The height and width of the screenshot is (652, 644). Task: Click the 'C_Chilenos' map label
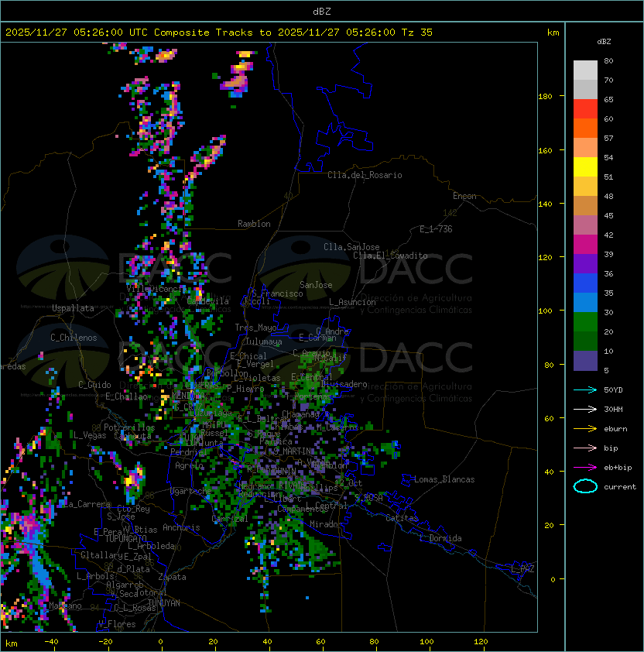[74, 338]
